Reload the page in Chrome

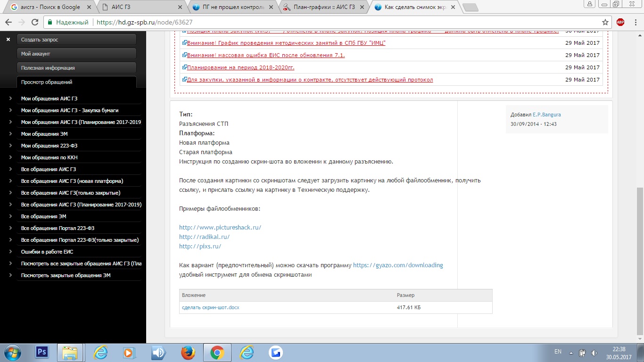point(34,22)
